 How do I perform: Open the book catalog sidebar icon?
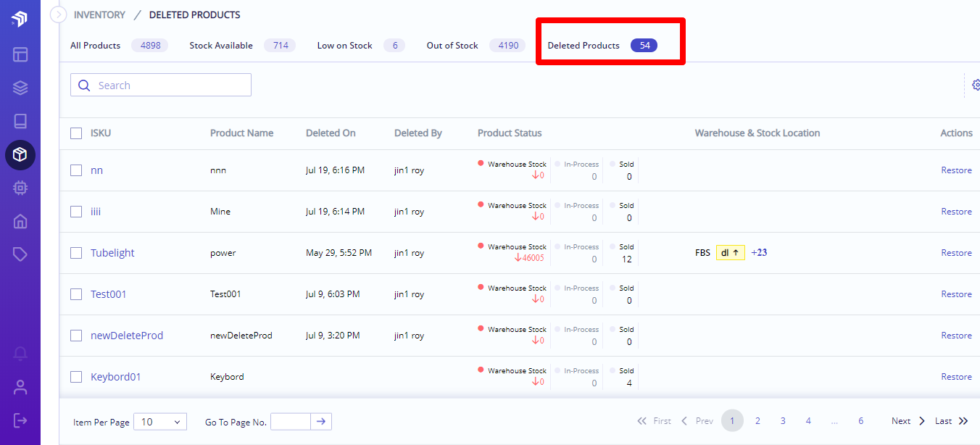[20, 121]
